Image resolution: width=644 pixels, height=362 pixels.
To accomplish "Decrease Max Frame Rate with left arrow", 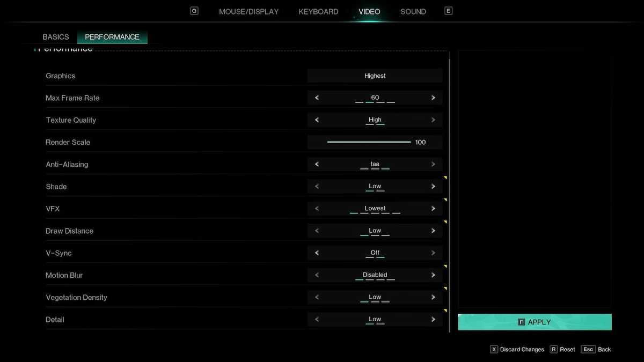I will (x=317, y=98).
